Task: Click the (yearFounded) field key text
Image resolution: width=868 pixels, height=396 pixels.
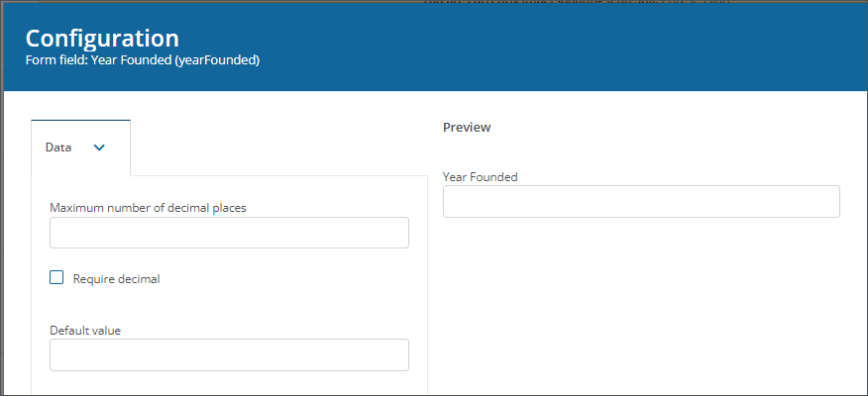Action: (224, 60)
